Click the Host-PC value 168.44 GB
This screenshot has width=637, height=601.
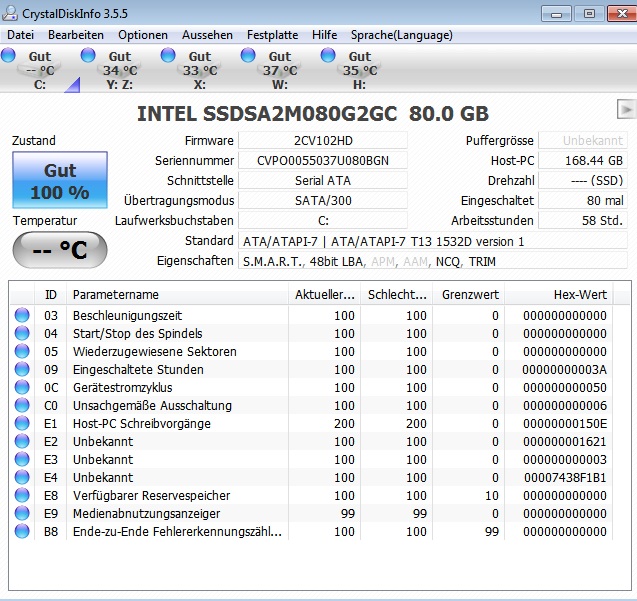[x=583, y=161]
